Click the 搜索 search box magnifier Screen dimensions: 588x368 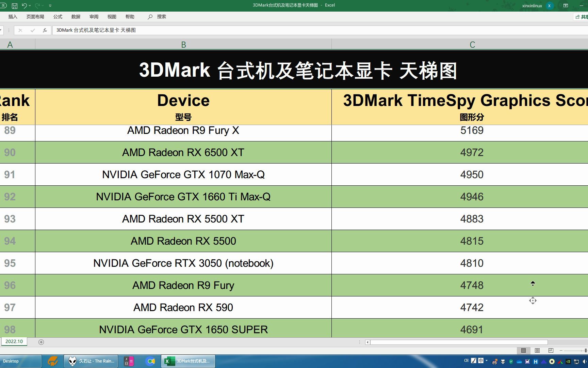point(150,17)
